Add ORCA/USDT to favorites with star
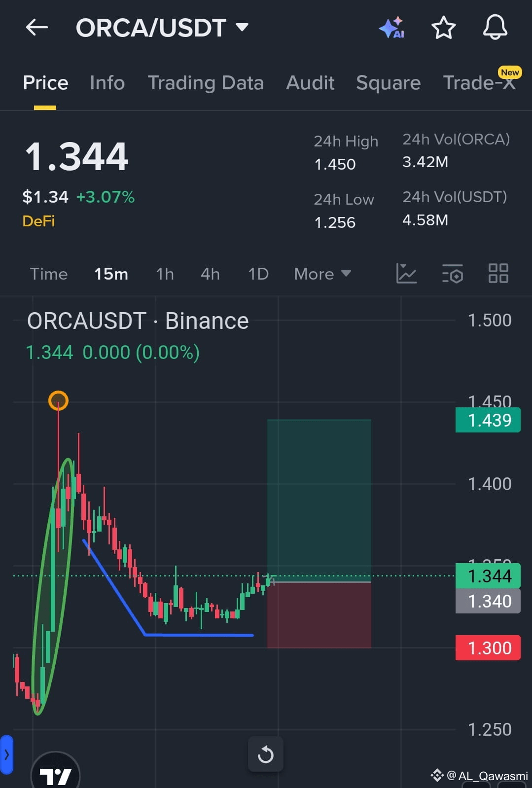 click(x=443, y=28)
